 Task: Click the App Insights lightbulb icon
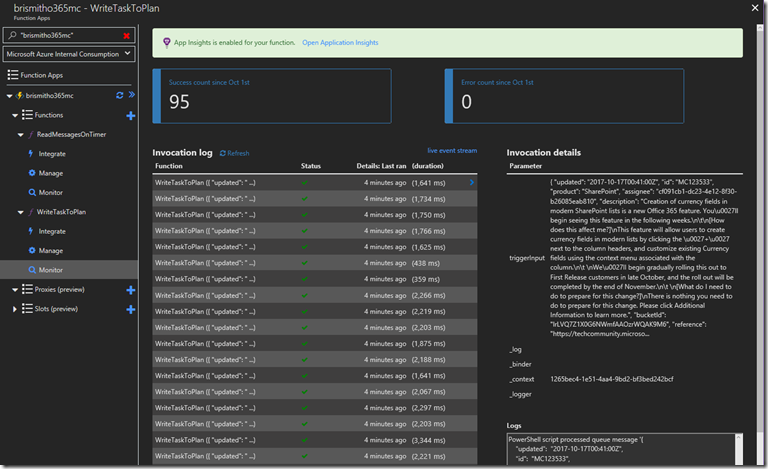(x=167, y=43)
